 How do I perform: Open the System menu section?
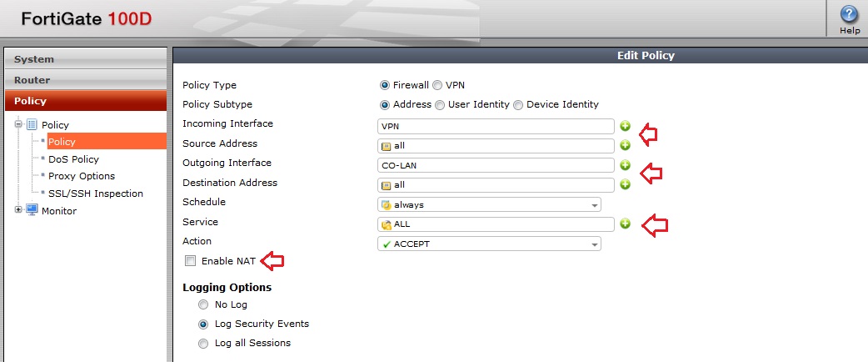(86, 58)
